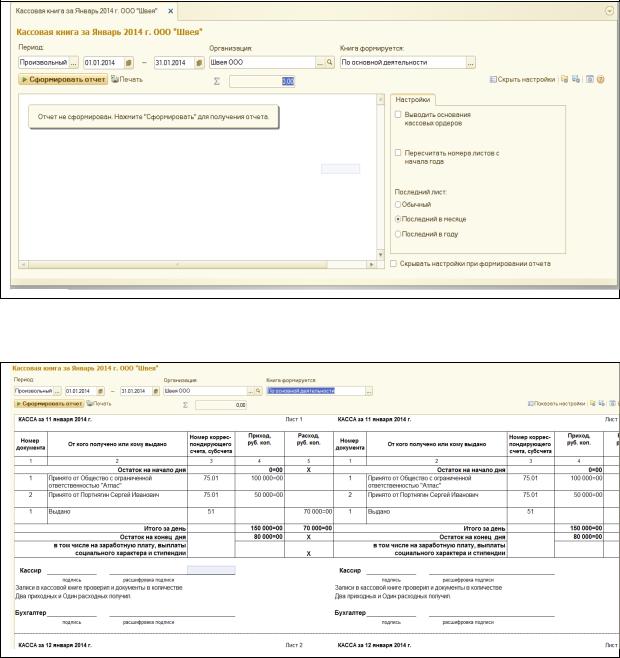Click the Печать button in upper window
This screenshot has height=658, width=620.
[x=127, y=79]
